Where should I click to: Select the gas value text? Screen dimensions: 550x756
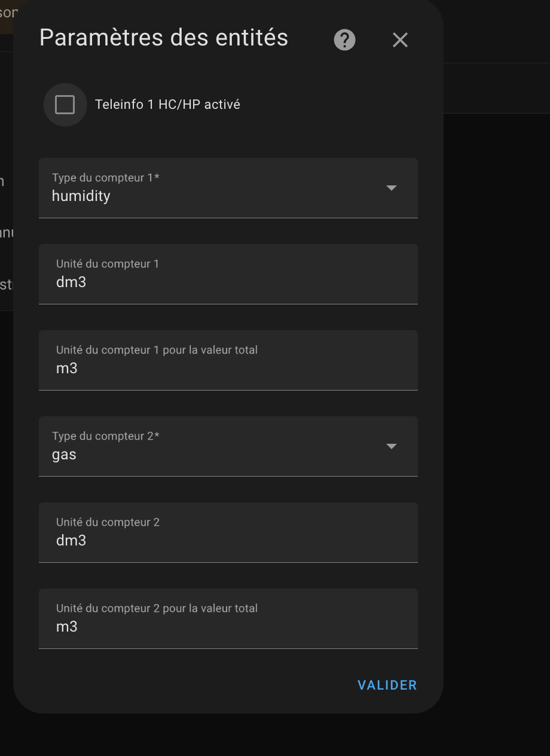tap(64, 455)
